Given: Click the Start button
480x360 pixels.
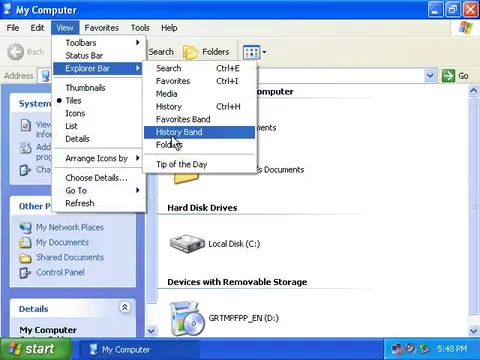Looking at the screenshot, I should tap(36, 349).
